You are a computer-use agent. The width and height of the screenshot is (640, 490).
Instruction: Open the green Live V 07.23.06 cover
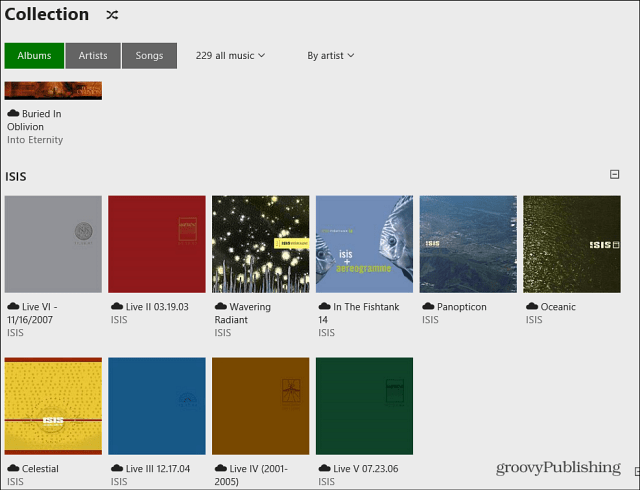(x=364, y=406)
